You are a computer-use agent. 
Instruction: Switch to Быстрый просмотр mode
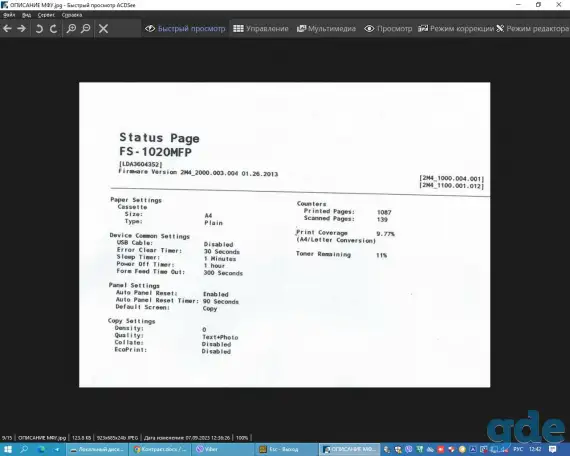pyautogui.click(x=185, y=28)
